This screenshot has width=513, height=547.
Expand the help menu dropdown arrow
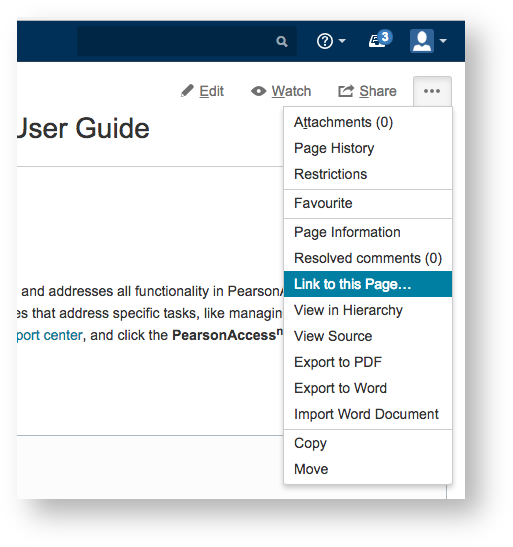click(342, 41)
